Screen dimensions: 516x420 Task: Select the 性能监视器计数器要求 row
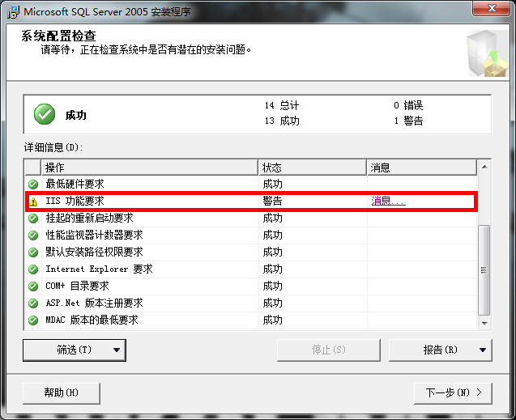(x=251, y=235)
